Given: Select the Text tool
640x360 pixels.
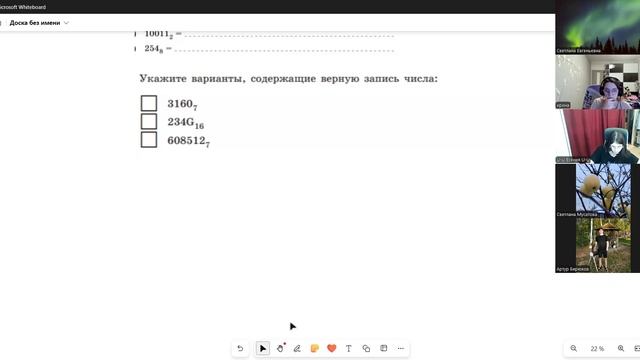Looking at the screenshot, I should click(x=349, y=349).
